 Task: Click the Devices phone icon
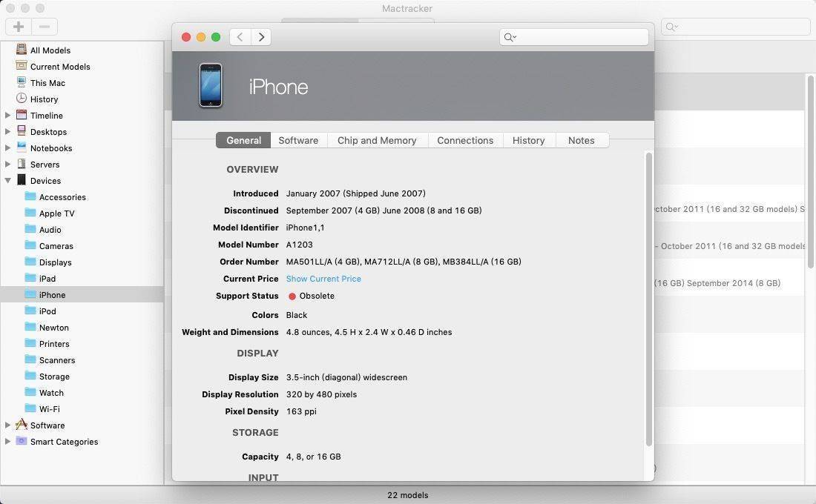22,180
